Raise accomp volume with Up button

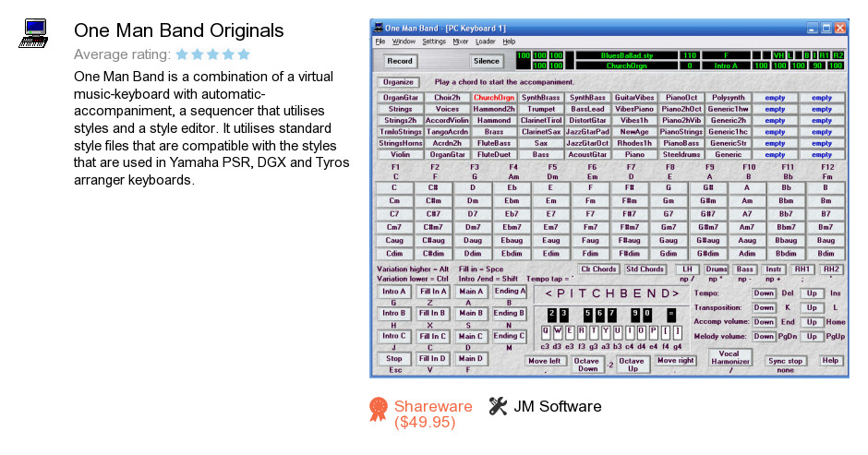click(x=812, y=322)
